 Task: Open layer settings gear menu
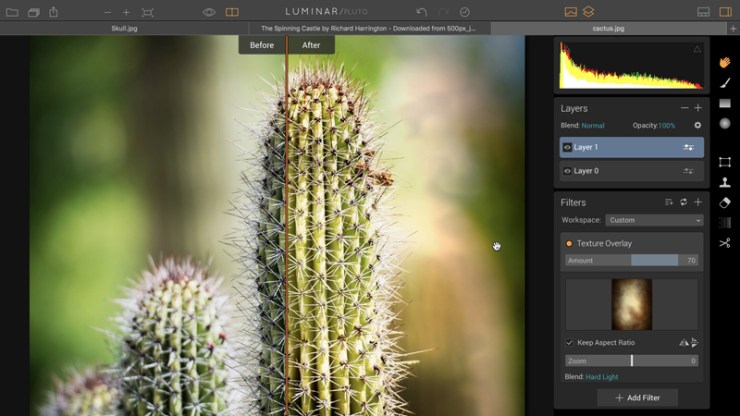pyautogui.click(x=698, y=125)
